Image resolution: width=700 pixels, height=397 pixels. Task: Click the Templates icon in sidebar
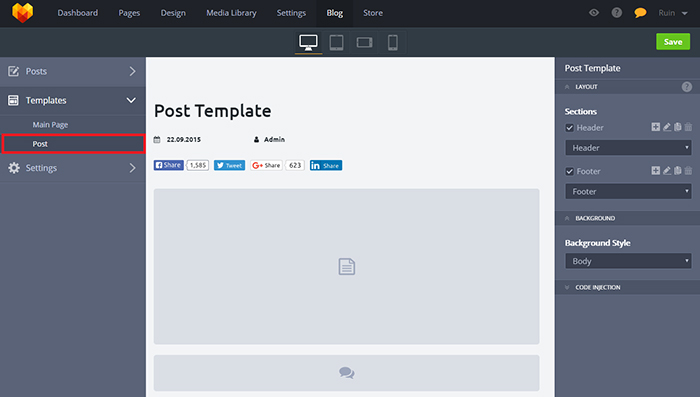14,100
